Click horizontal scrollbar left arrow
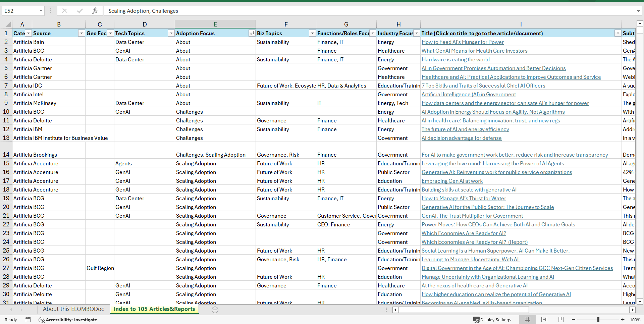Screen dimensions: 644x324 pos(395,310)
